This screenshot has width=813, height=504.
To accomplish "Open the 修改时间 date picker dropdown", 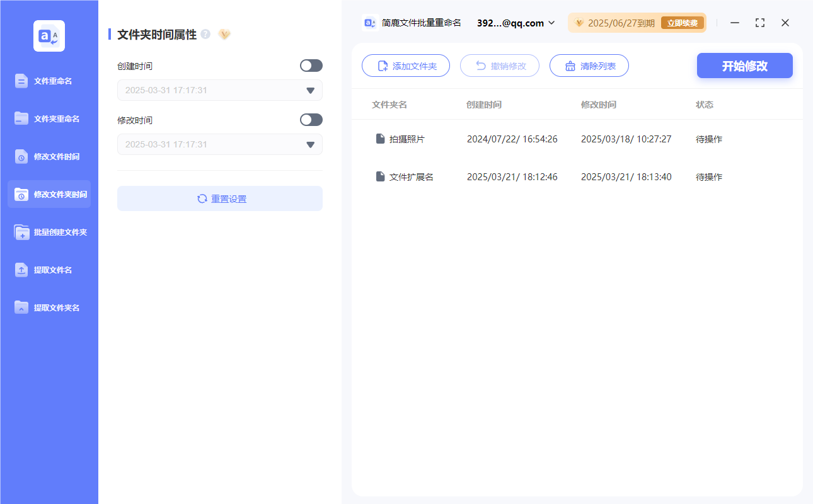I will 309,144.
